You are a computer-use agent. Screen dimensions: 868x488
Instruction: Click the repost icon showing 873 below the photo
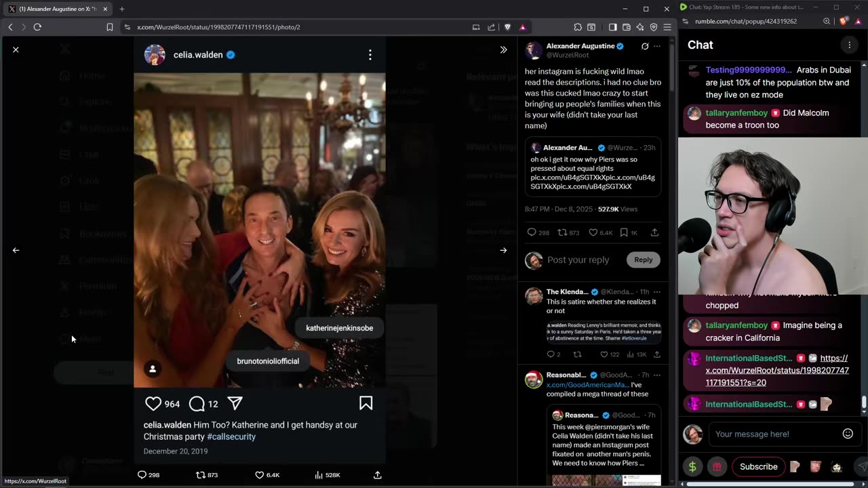coord(201,475)
